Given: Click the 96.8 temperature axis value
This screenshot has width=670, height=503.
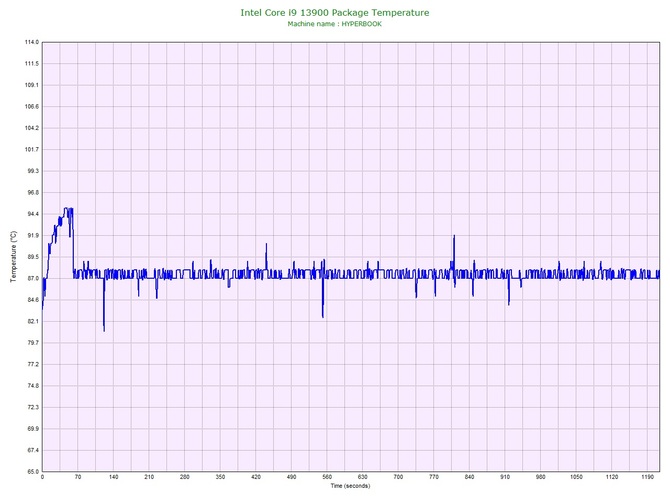Looking at the screenshot, I should (32, 193).
